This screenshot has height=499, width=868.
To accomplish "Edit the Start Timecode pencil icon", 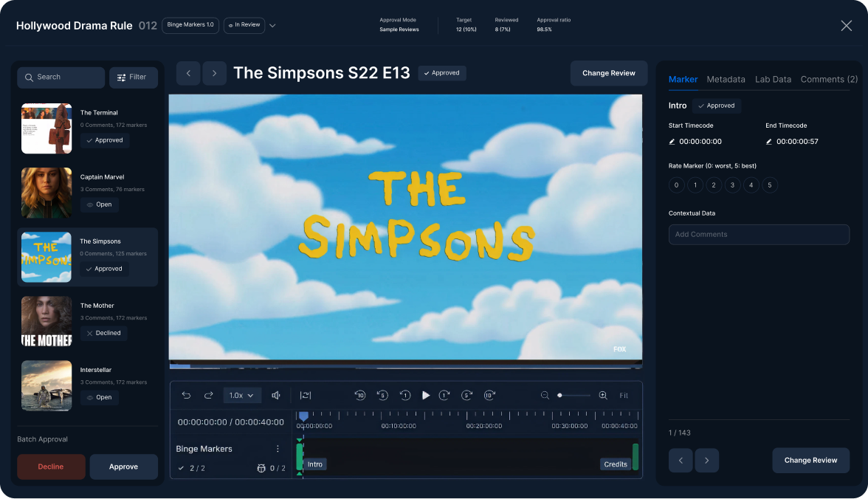I will tap(672, 142).
